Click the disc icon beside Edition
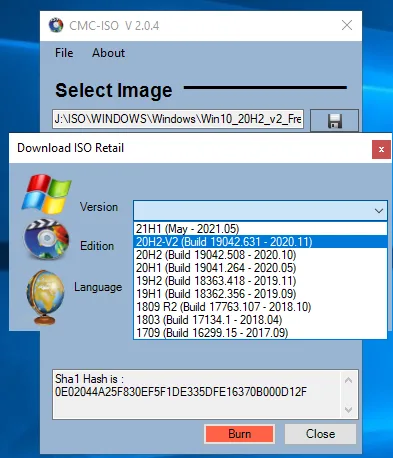393x458 pixels. point(47,239)
